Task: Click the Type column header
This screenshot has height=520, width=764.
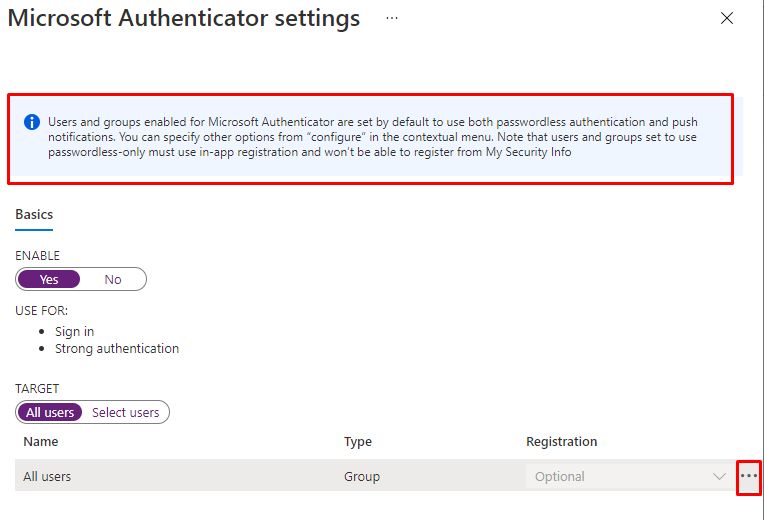Action: click(x=357, y=441)
